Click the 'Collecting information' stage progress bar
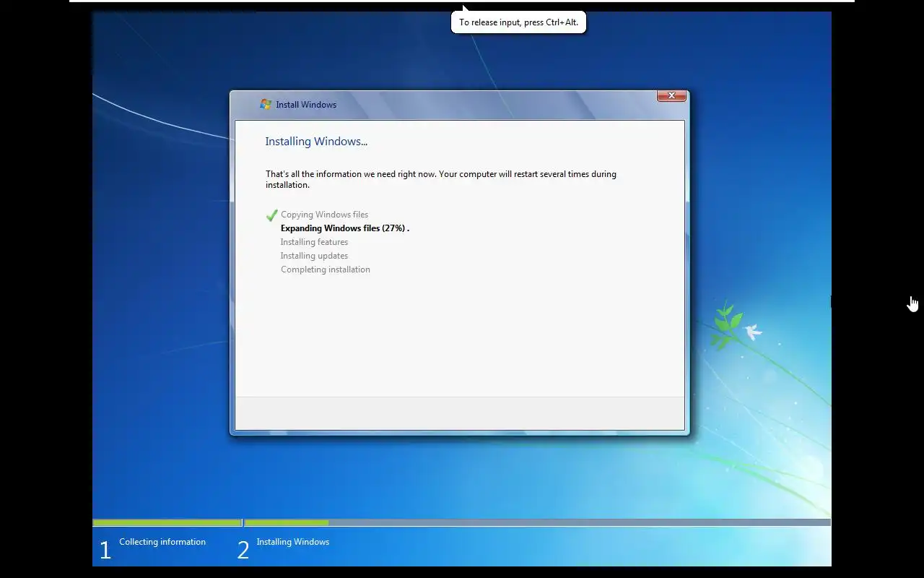924x578 pixels. click(x=167, y=522)
